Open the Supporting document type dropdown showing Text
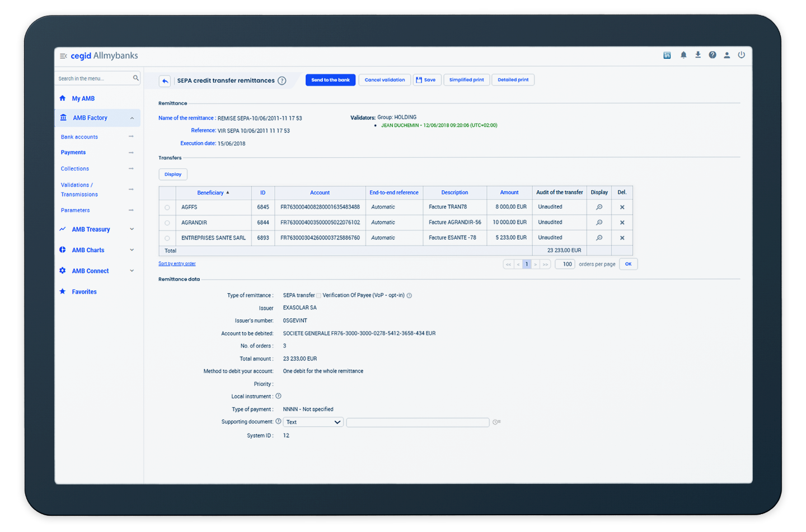This screenshot has height=532, width=806. (x=313, y=422)
